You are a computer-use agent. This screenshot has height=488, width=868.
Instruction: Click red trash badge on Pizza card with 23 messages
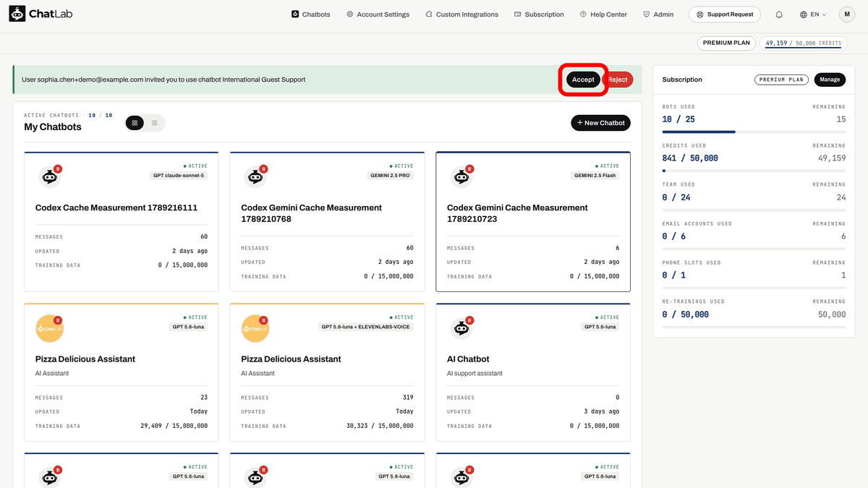point(58,320)
